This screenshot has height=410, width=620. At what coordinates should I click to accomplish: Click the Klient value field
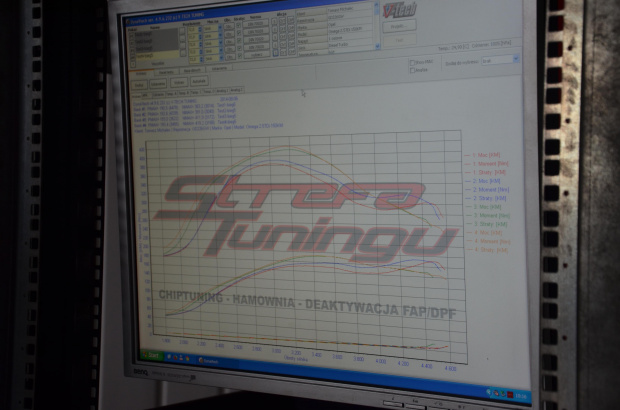point(351,10)
